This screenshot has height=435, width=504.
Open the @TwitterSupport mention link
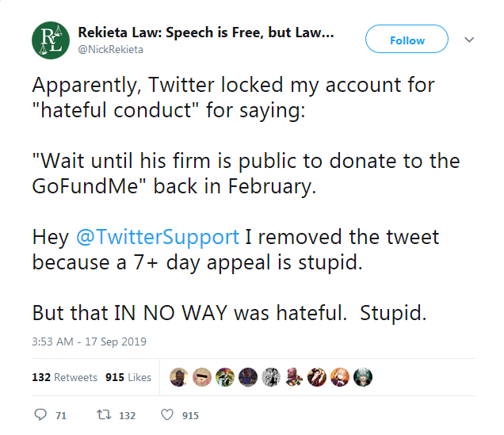158,237
